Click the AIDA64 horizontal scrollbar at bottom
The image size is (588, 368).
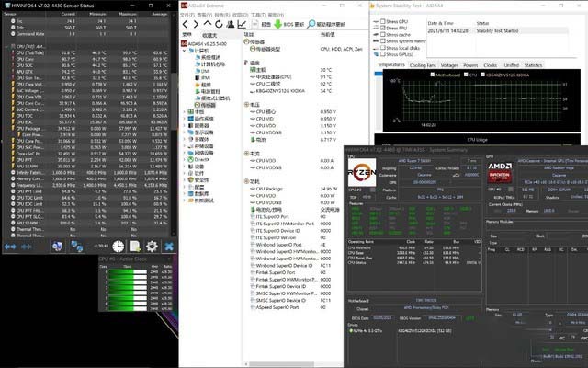tap(281, 364)
